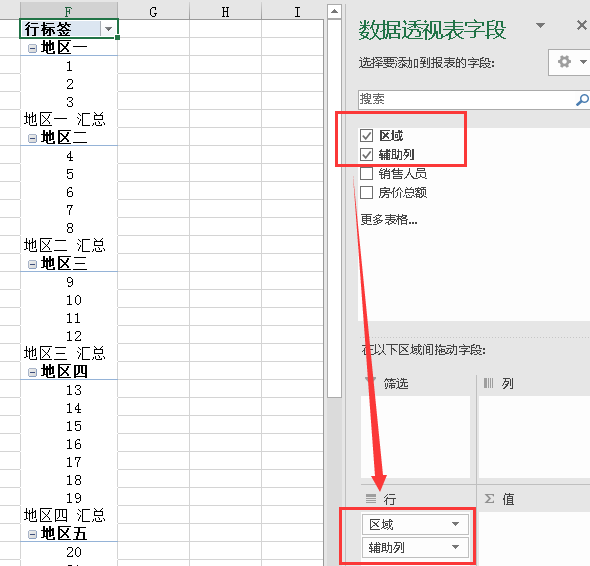Viewport: 590px width, 566px height.
Task: Click the 更多表格... link
Action: [389, 219]
